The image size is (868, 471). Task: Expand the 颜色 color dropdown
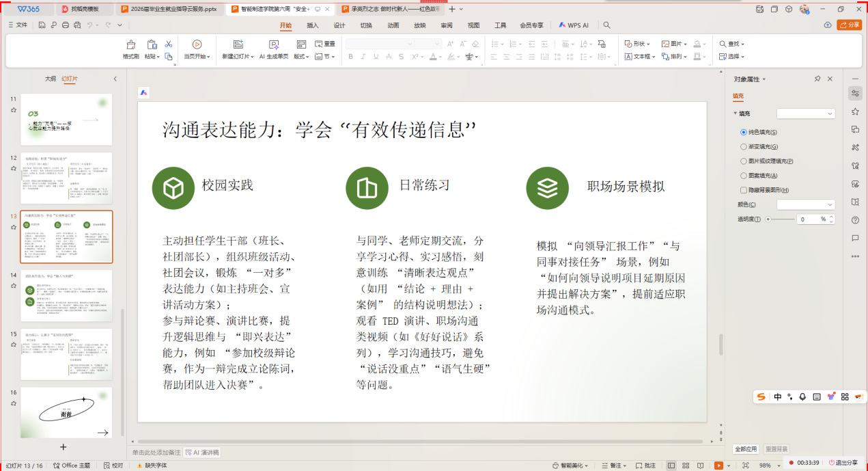tap(806, 204)
